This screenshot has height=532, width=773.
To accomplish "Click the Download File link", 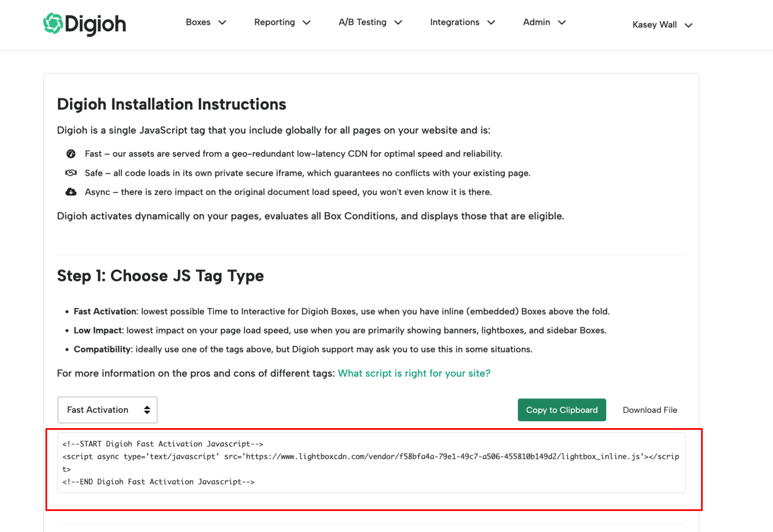I will click(x=650, y=410).
